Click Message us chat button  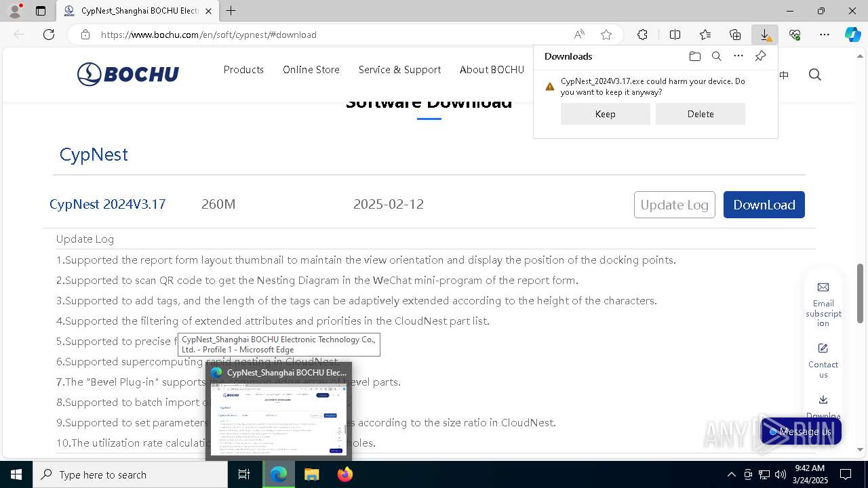tap(801, 432)
